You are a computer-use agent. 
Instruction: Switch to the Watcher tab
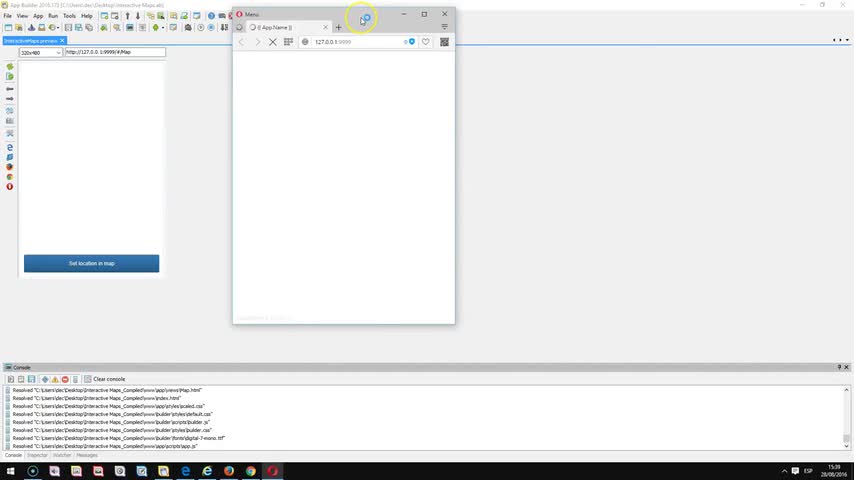pos(62,455)
